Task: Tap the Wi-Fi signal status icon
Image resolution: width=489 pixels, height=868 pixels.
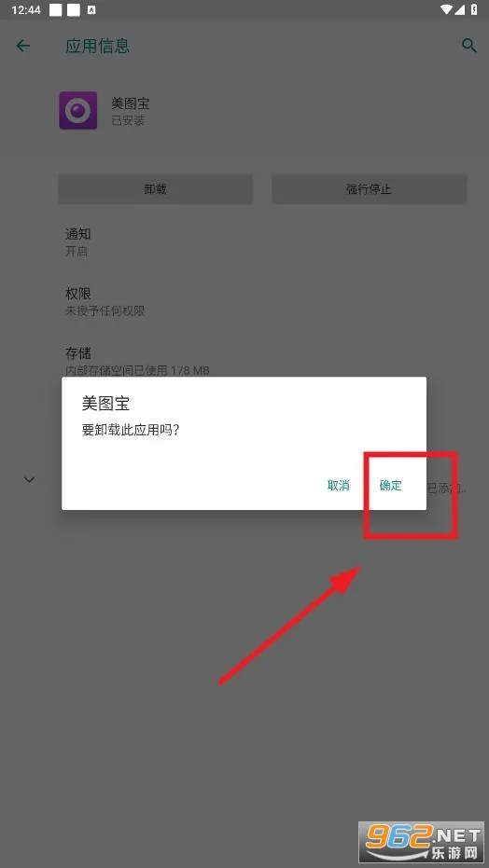Action: pyautogui.click(x=447, y=9)
